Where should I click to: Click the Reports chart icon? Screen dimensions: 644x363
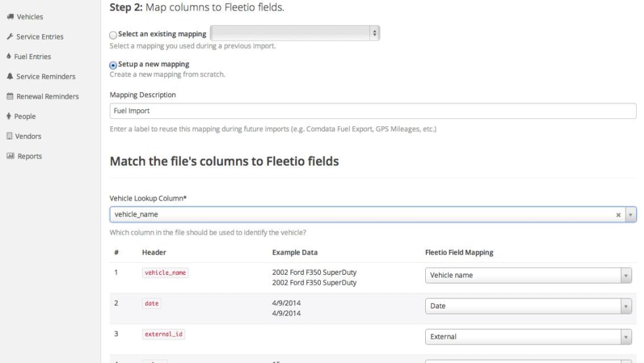(x=10, y=157)
